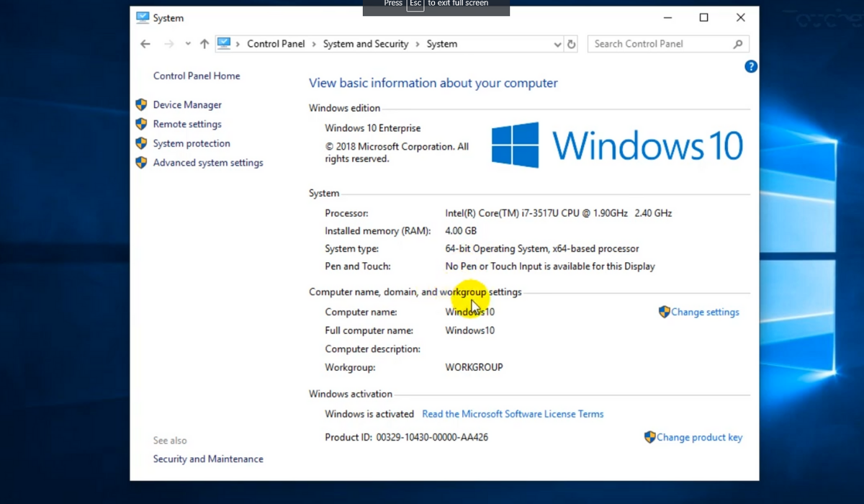The height and width of the screenshot is (504, 864).
Task: Click the Forward navigation arrow
Action: point(169,44)
